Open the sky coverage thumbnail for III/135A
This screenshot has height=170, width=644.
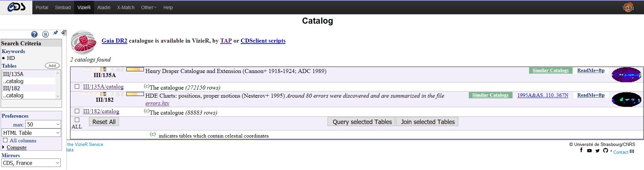click(626, 75)
